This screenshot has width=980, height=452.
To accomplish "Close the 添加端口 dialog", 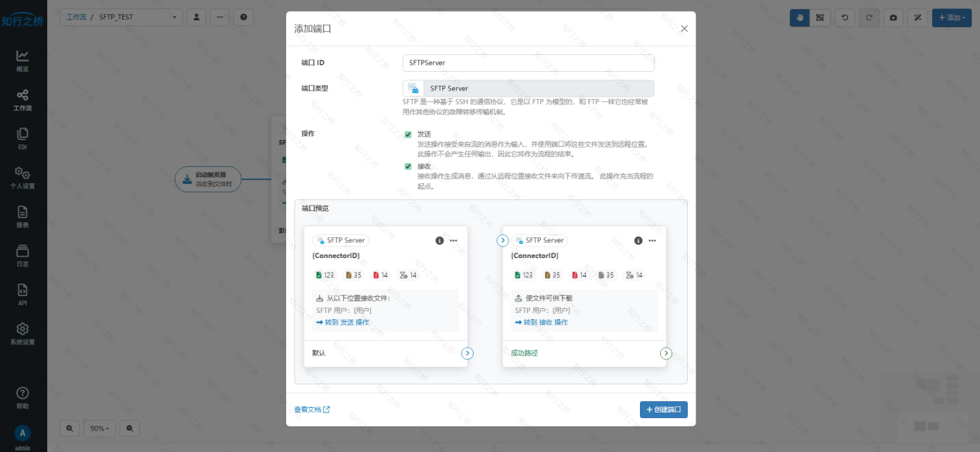I will pos(683,29).
